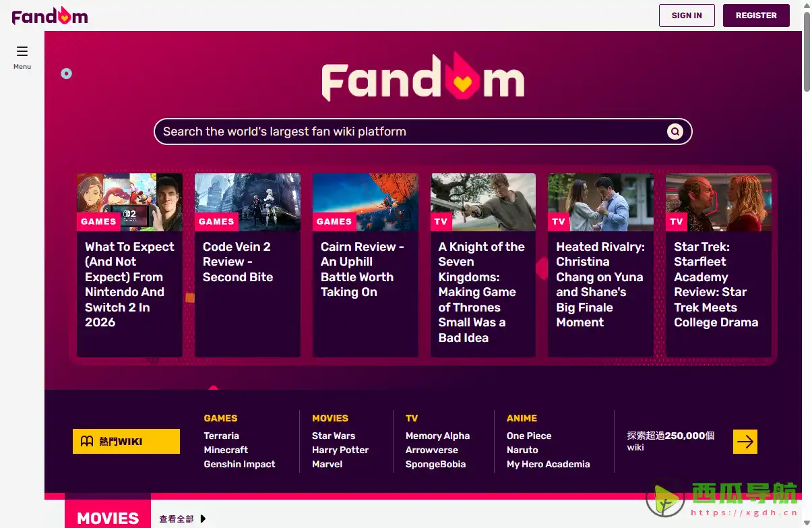Open the Nintendo Switch 2 article image

click(x=129, y=202)
